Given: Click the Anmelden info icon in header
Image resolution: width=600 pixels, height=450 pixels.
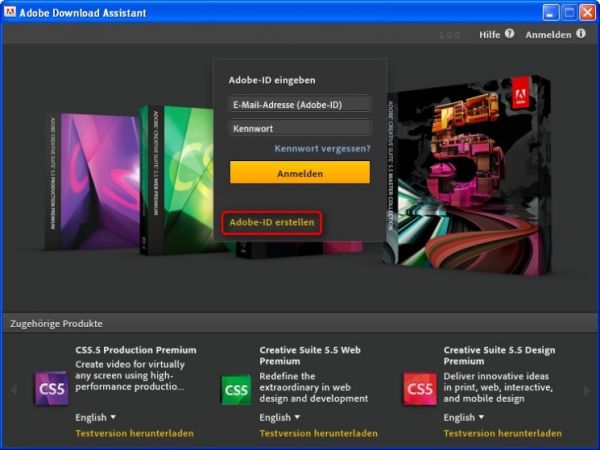Looking at the screenshot, I should coord(581,34).
